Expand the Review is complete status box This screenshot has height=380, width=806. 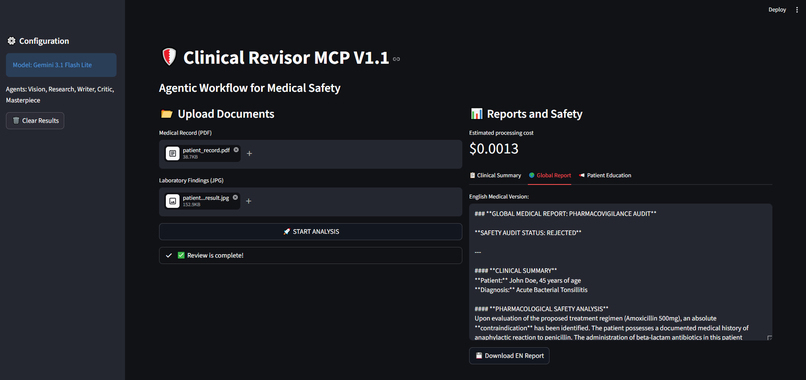(x=310, y=256)
